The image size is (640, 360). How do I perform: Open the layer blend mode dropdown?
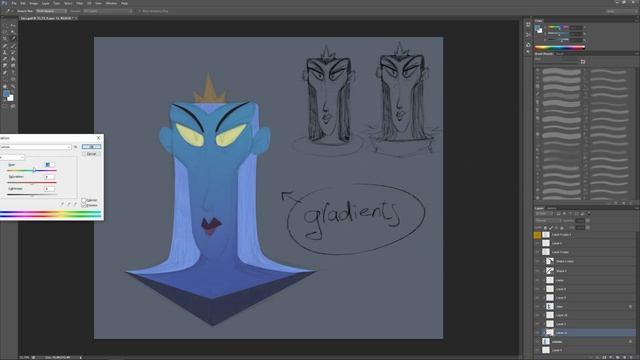coord(549,220)
